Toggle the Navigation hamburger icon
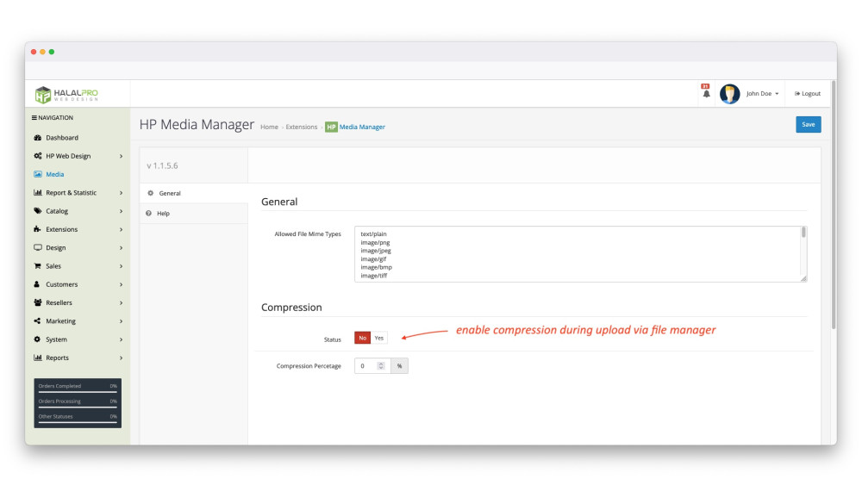Image resolution: width=862 pixels, height=504 pixels. coord(34,118)
